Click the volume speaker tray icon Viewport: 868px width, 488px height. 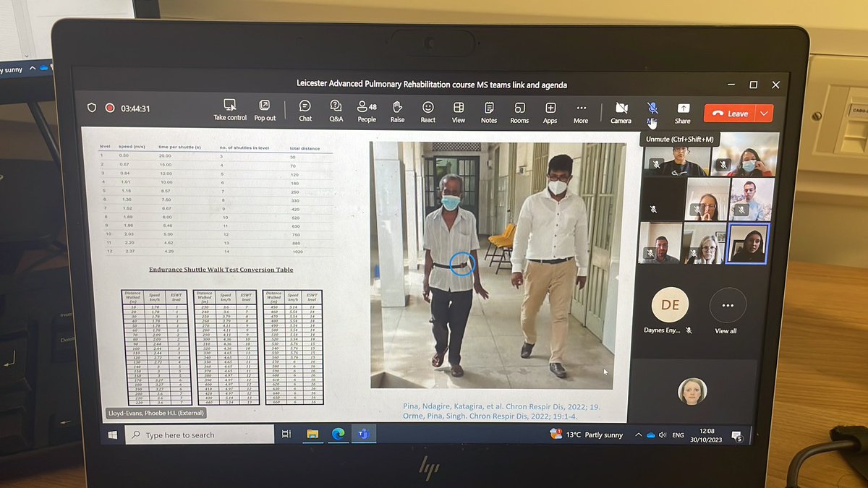(x=663, y=435)
